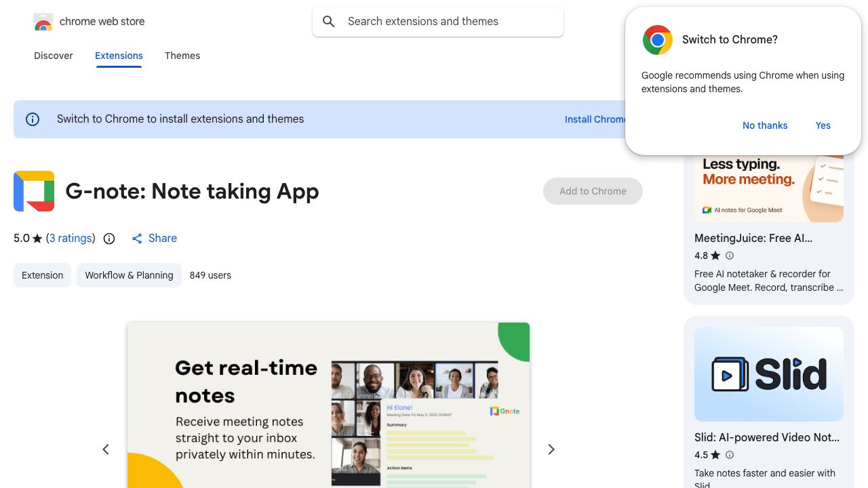The width and height of the screenshot is (868, 488).
Task: Choose Yes in the Switch to Chrome popup
Action: (823, 125)
